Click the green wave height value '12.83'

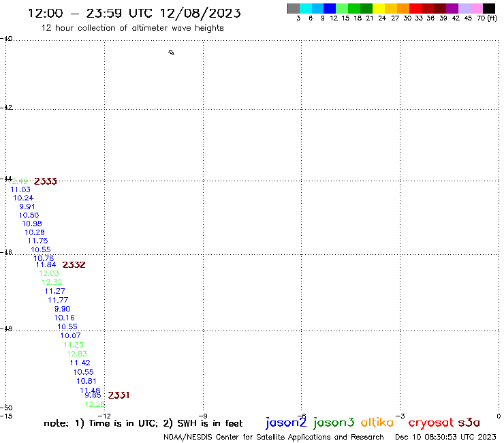(77, 354)
